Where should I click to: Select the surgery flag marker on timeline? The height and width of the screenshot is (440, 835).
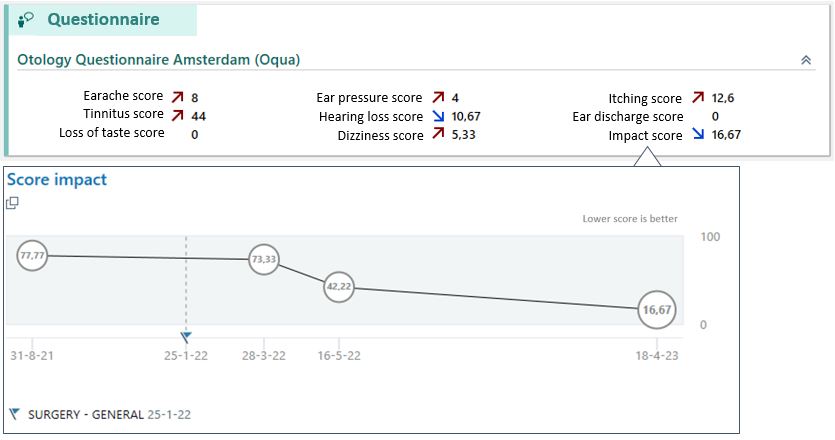[186, 337]
